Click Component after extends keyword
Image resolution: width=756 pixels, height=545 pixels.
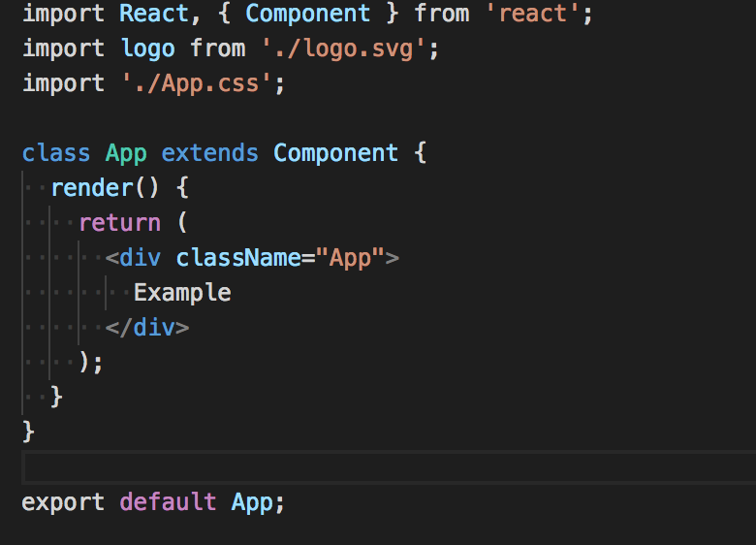coord(335,153)
